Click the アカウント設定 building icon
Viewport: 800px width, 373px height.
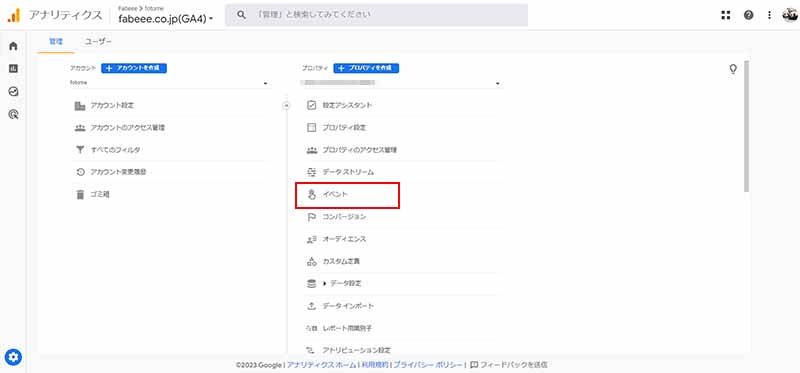[80, 106]
